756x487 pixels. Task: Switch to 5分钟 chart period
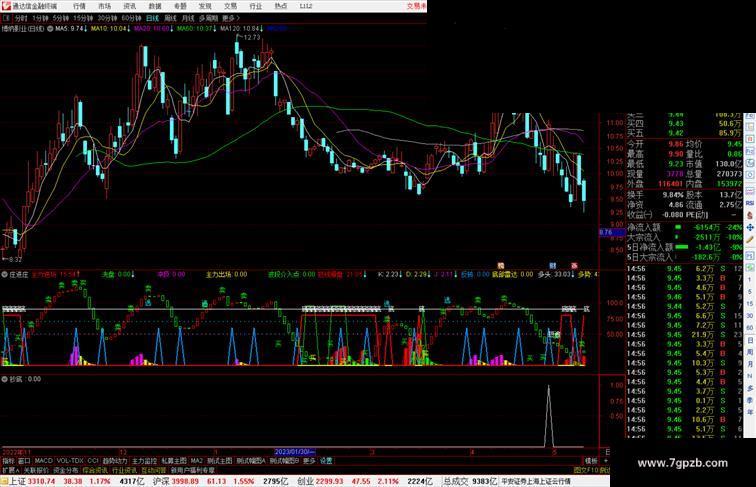(x=60, y=18)
